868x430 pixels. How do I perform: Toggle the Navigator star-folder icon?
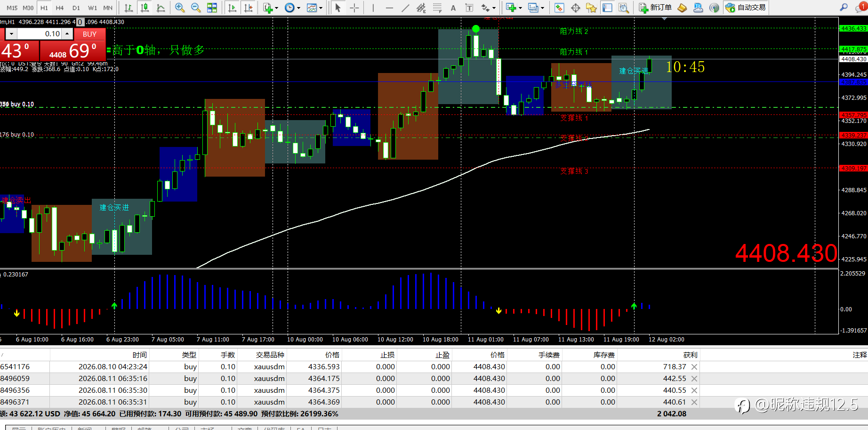point(591,8)
